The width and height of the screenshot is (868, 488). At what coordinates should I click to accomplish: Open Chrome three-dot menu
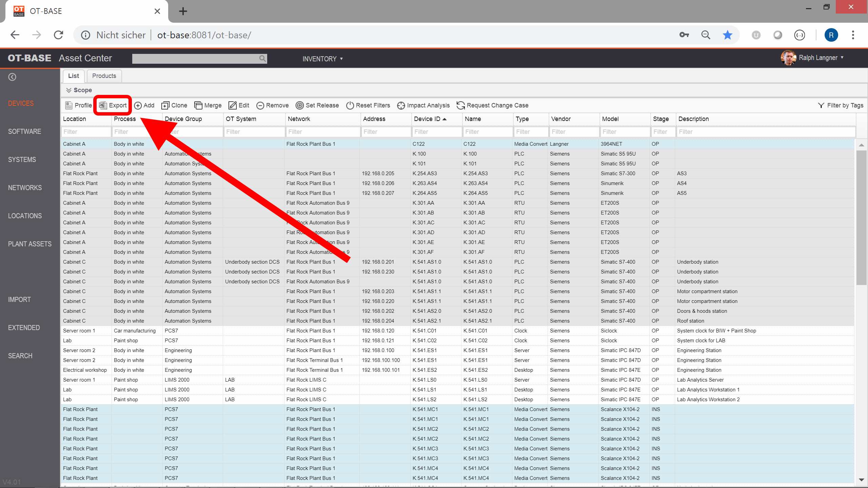click(853, 35)
